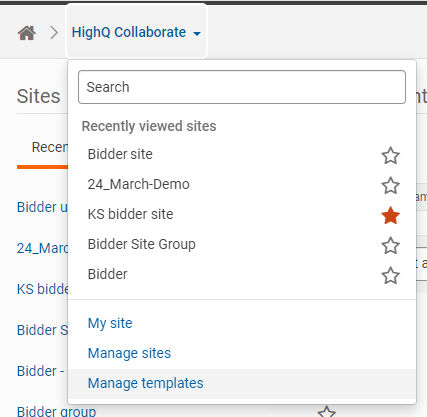Star the 24_March-Demo site
Image resolution: width=427 pixels, height=417 pixels.
point(390,185)
